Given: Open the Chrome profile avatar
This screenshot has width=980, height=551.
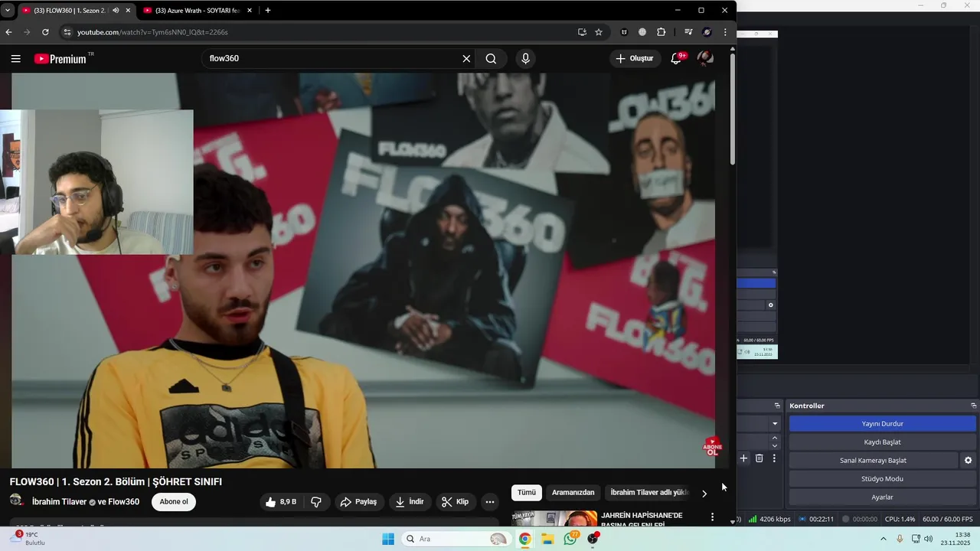Looking at the screenshot, I should point(707,32).
